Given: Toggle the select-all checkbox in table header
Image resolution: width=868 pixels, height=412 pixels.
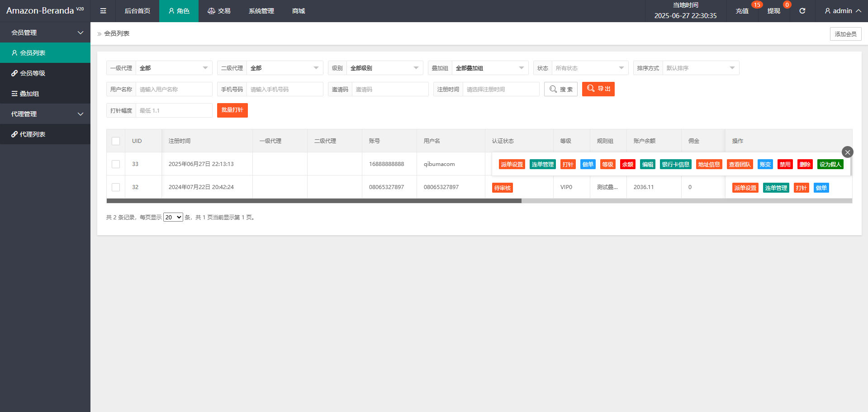Looking at the screenshot, I should (116, 141).
